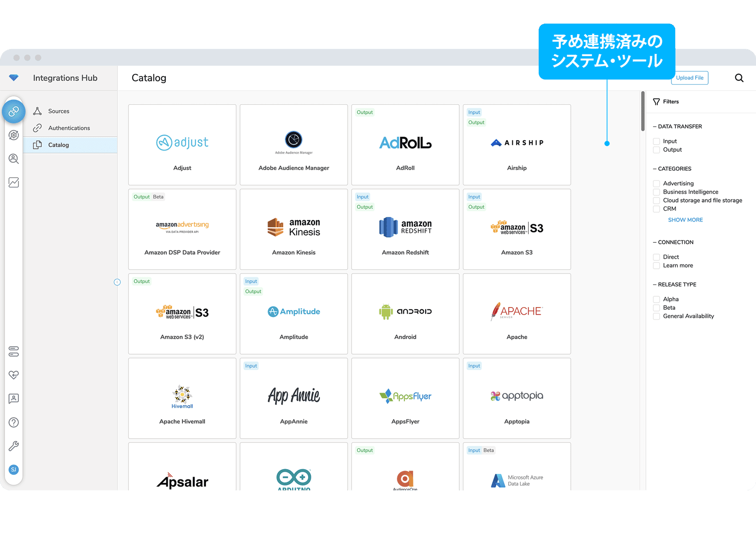Open the Apache Hivemall card
The image size is (756, 556).
(182, 398)
